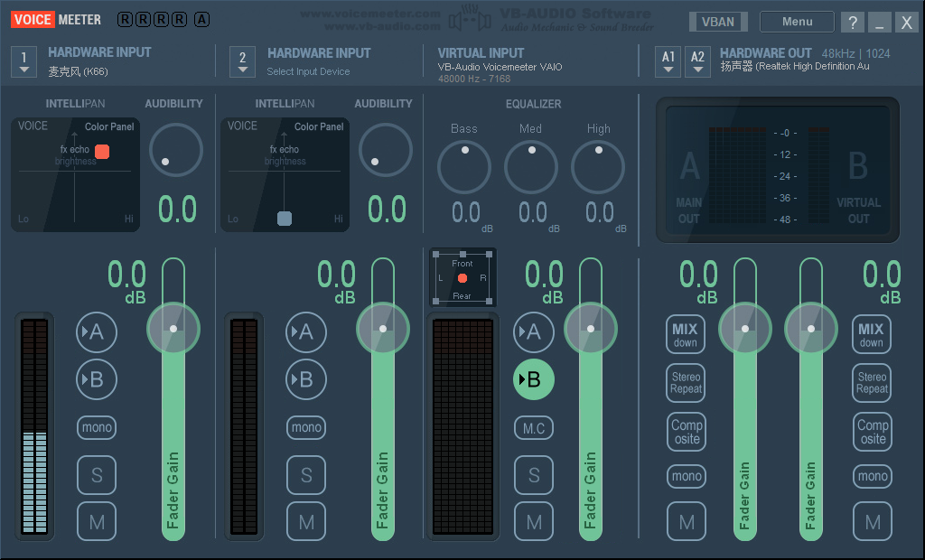Mute hardware input 1

(x=97, y=522)
